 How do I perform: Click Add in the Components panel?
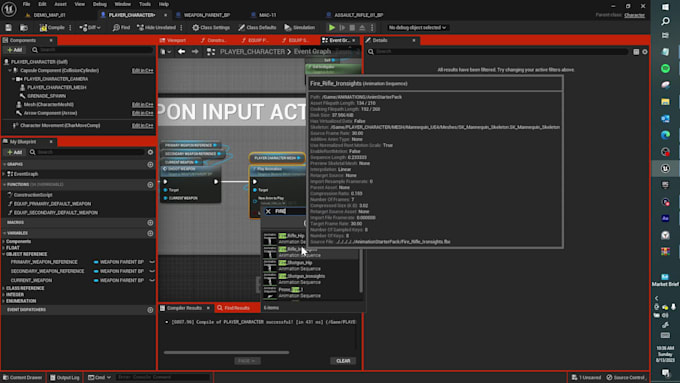coord(14,50)
